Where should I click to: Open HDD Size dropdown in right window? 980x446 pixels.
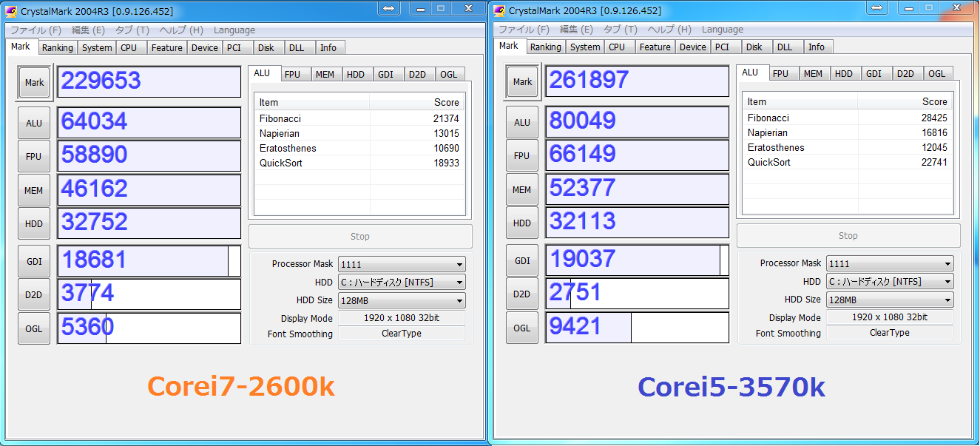pos(890,300)
